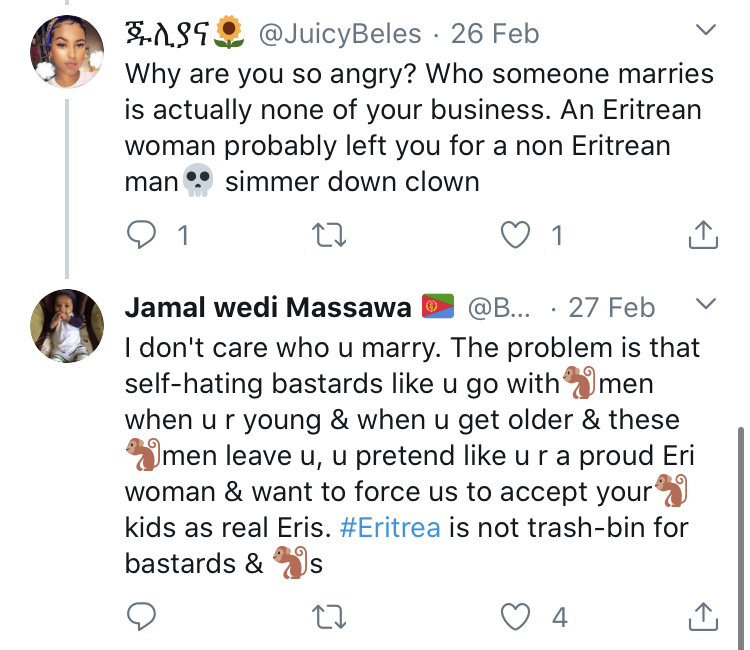Screen dimensions: 750x650
Task: Open the tweet starting "Why are you so angry?"
Action: (x=420, y=128)
